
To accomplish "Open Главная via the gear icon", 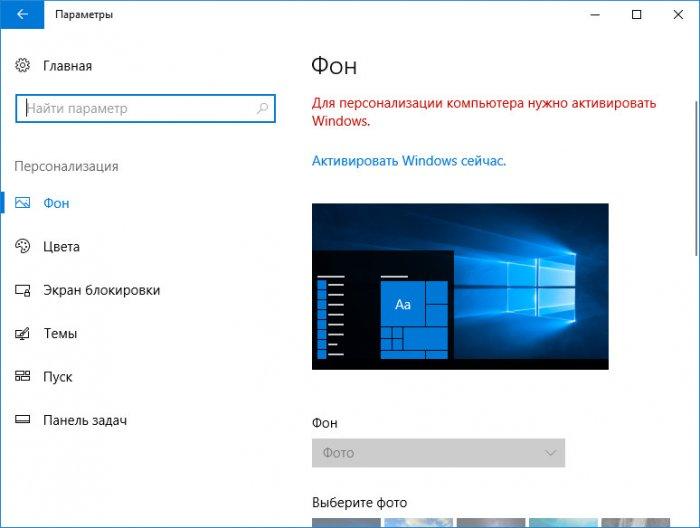I will [x=22, y=66].
